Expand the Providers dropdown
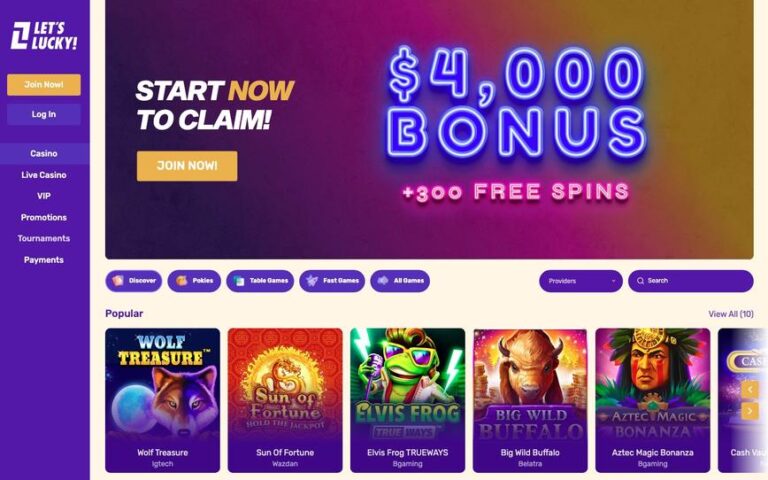The image size is (768, 480). pyautogui.click(x=581, y=281)
